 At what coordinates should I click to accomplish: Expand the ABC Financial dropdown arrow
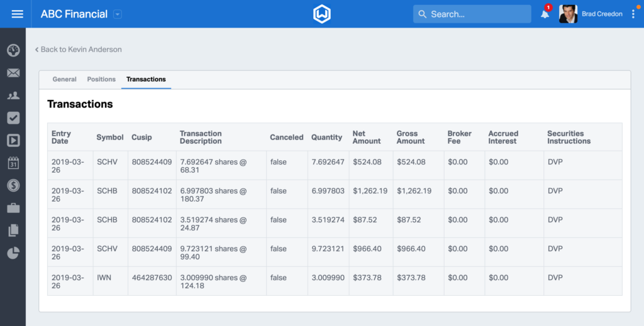[118, 14]
